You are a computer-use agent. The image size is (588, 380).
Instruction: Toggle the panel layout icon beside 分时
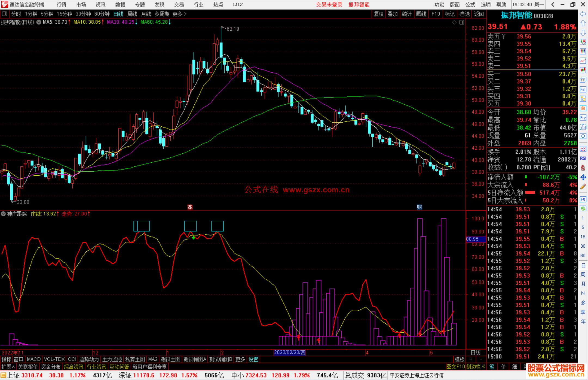(5, 14)
